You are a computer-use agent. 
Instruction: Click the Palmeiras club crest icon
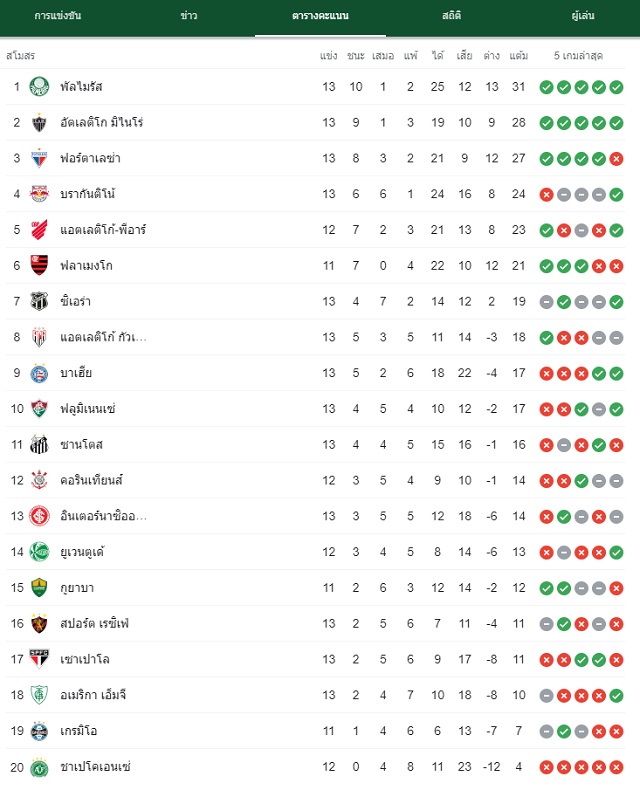(39, 87)
